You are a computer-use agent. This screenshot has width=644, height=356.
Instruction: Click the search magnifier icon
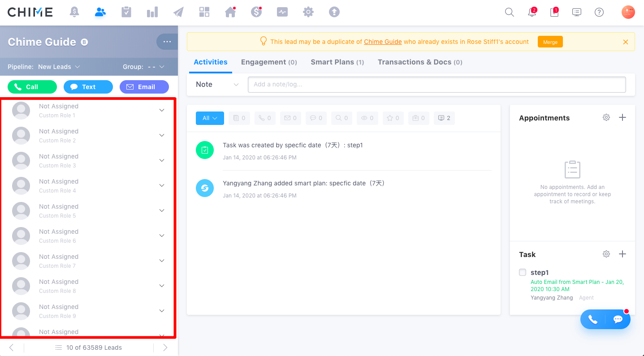click(x=510, y=13)
